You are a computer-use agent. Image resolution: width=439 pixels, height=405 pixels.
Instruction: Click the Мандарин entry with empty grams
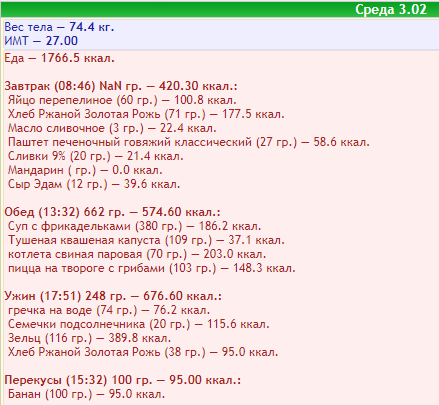(85, 170)
